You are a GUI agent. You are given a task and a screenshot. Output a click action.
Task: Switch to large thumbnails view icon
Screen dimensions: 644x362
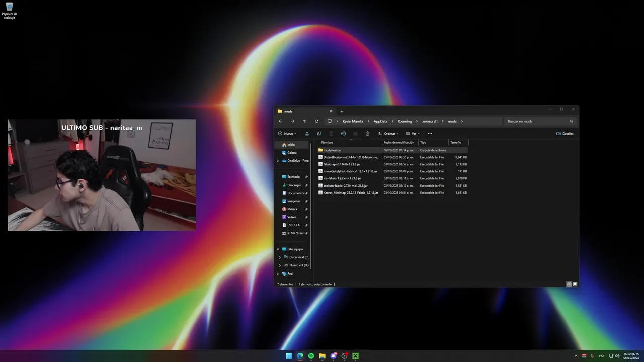tap(575, 284)
